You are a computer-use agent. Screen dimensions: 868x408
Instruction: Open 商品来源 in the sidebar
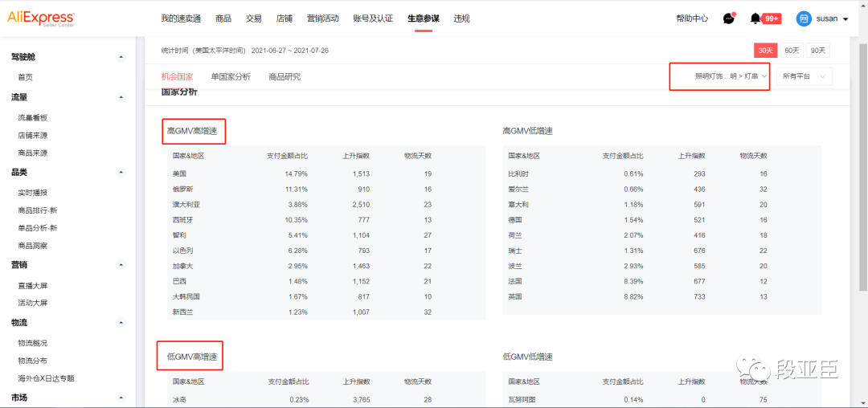point(33,153)
